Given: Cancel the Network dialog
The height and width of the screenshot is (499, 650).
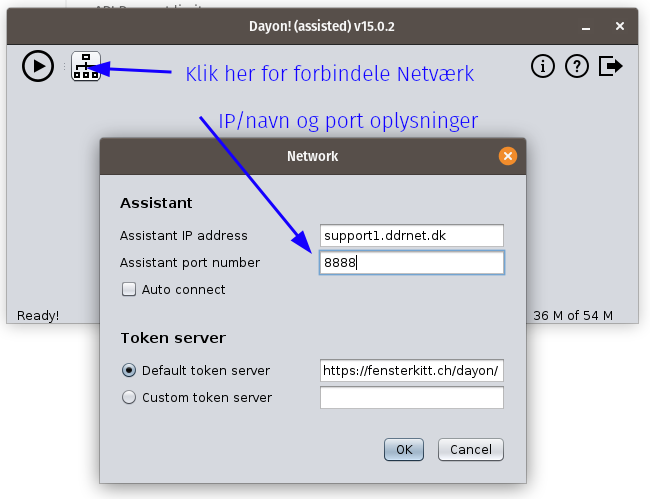Looking at the screenshot, I should [x=471, y=449].
